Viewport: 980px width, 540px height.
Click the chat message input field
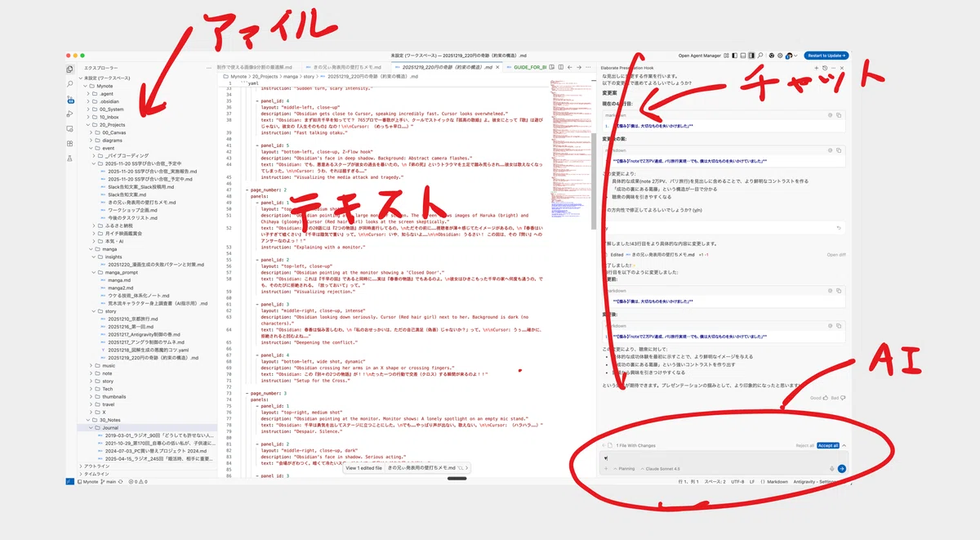point(724,457)
